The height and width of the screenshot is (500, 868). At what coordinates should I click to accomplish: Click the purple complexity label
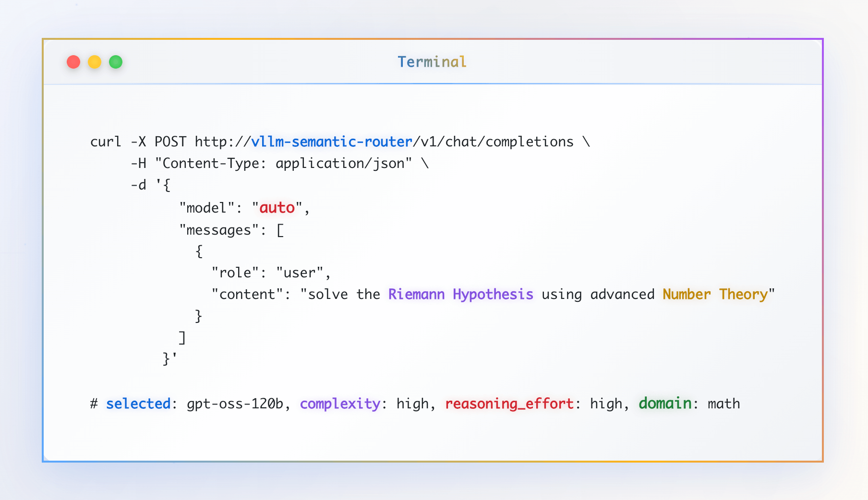coord(340,404)
